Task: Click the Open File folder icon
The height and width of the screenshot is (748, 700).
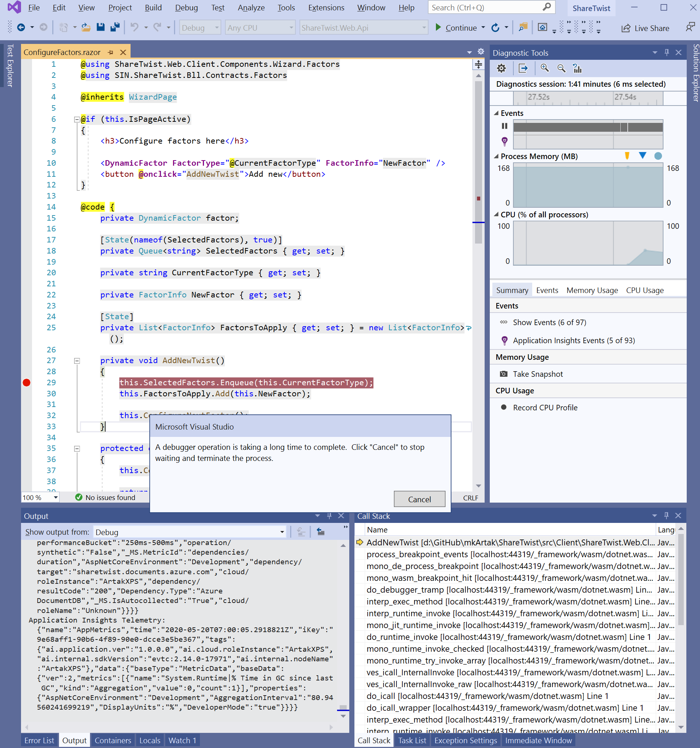Action: [x=86, y=27]
